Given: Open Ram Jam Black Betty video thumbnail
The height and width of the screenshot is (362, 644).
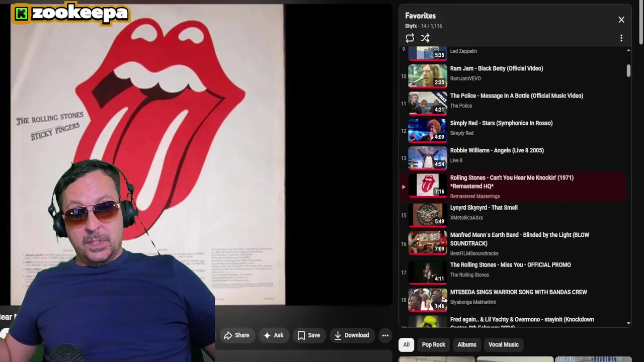Looking at the screenshot, I should (x=428, y=75).
